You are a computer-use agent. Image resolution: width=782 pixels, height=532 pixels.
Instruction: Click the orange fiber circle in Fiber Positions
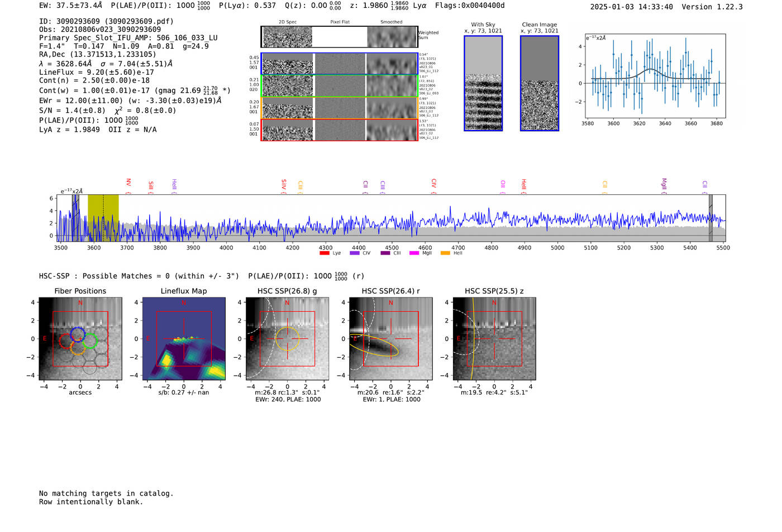78,347
